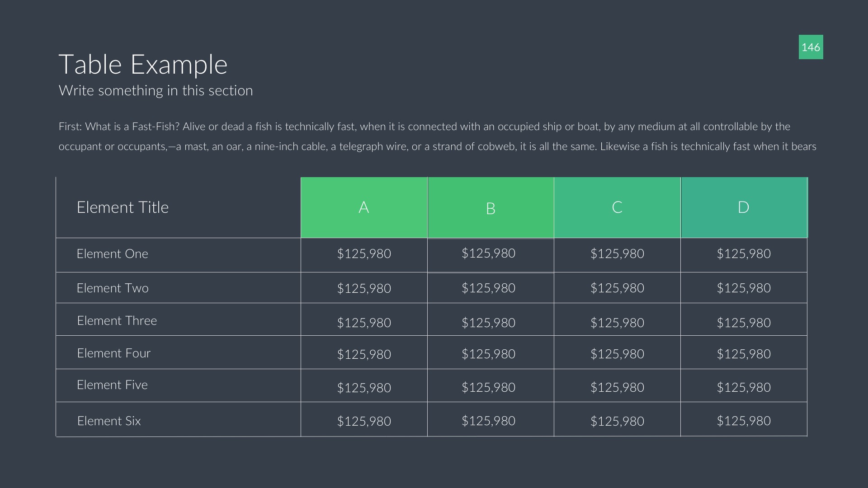868x488 pixels.
Task: Select the Element Title header cell
Action: tap(123, 207)
